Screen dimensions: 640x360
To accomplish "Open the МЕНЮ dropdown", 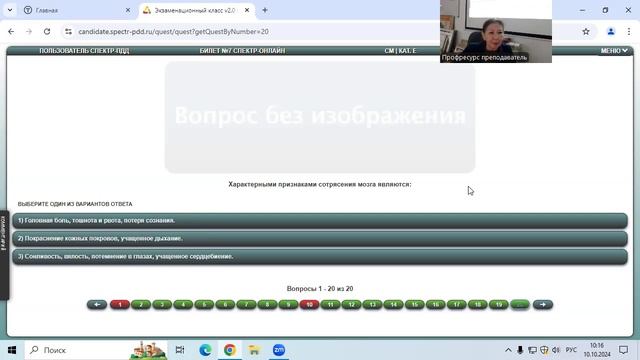I will coord(614,51).
